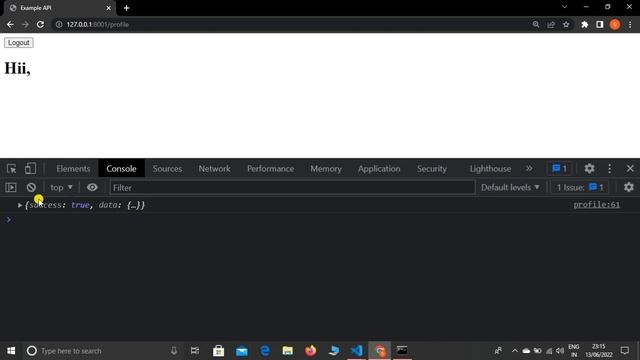
Task: Clear the console
Action: point(31,187)
